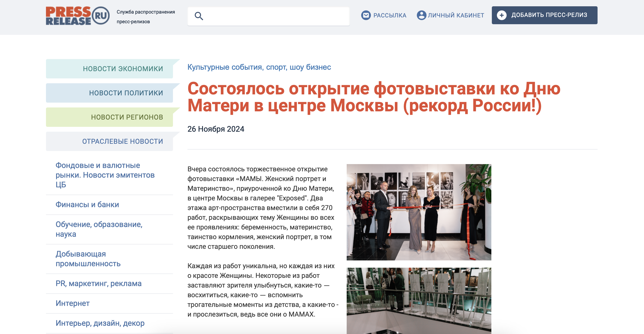Click the user avatar icon
Viewport: 644px width, 334px height.
[x=421, y=15]
